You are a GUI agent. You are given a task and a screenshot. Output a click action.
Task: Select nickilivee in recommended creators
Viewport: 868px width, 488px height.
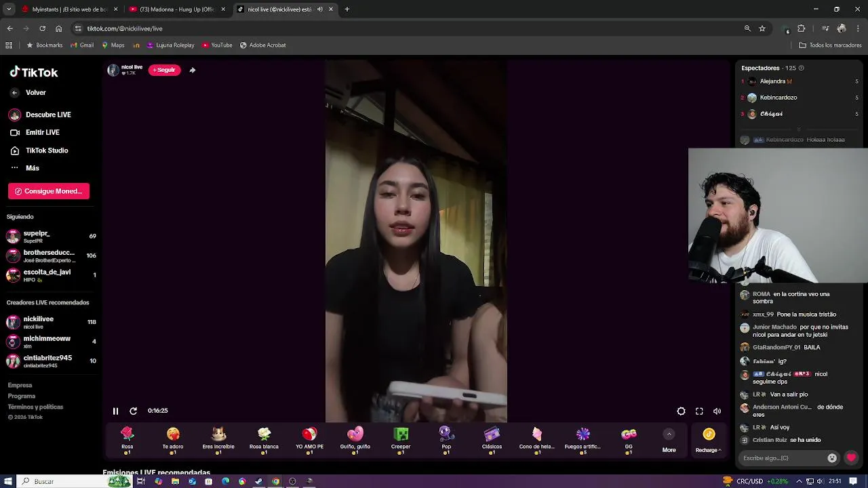coord(51,322)
